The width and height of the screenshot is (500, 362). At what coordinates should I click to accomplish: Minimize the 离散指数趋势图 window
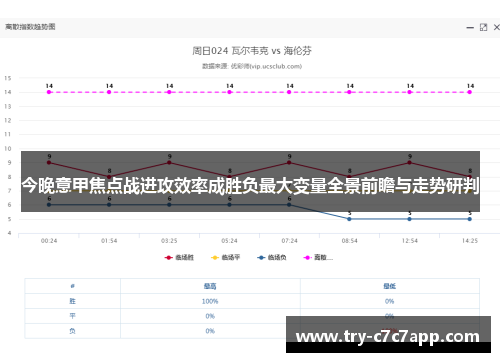point(470,28)
